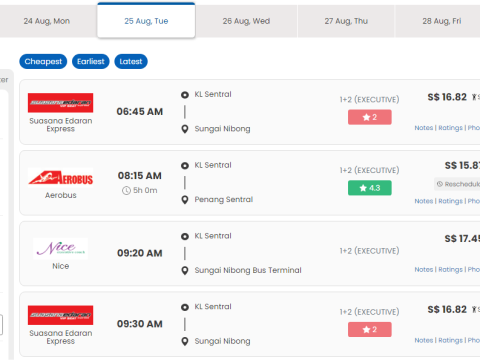Open Notes for the Aerobus trip

[424, 201]
